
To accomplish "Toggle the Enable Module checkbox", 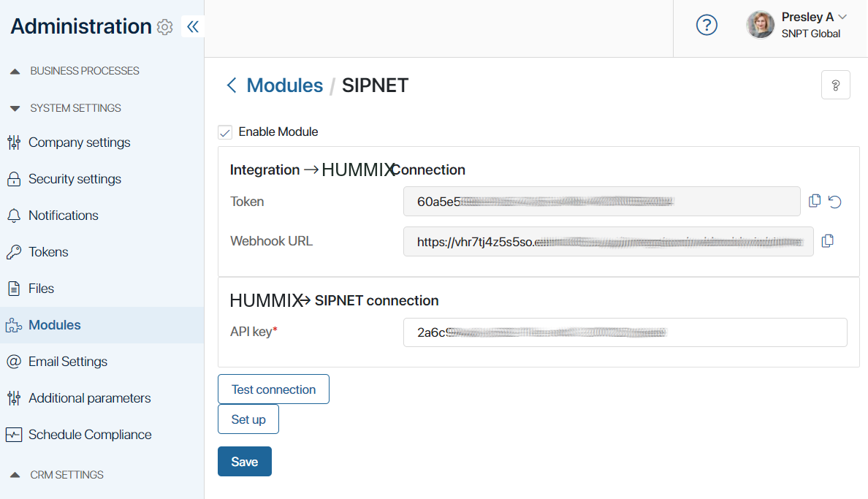I will coord(225,132).
